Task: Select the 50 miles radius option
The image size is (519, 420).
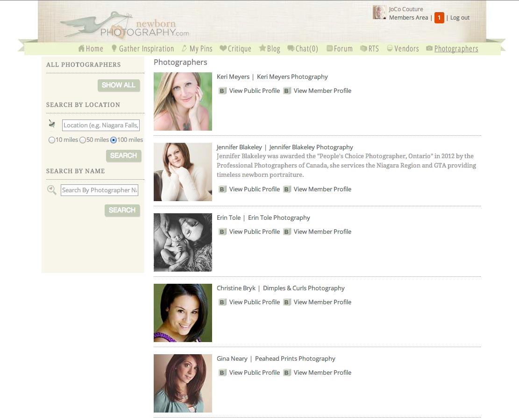Action: point(83,140)
